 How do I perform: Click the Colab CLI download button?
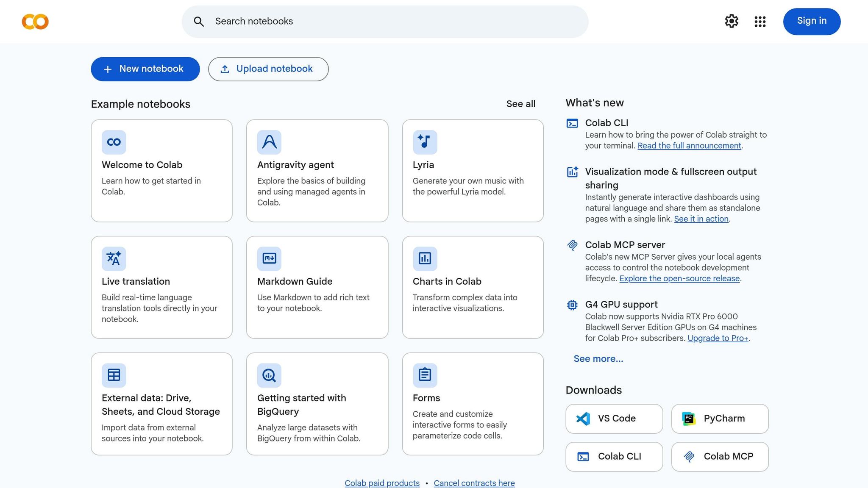[614, 457]
